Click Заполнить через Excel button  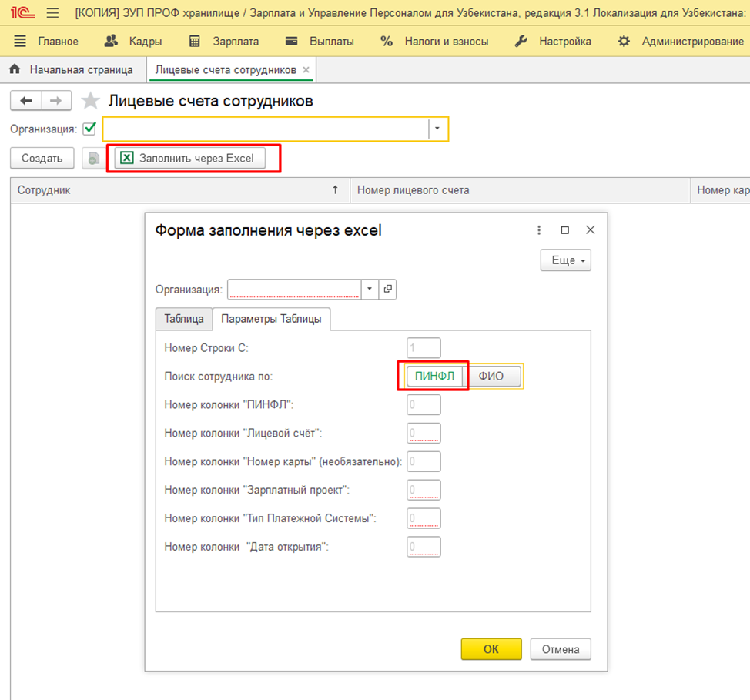point(189,159)
